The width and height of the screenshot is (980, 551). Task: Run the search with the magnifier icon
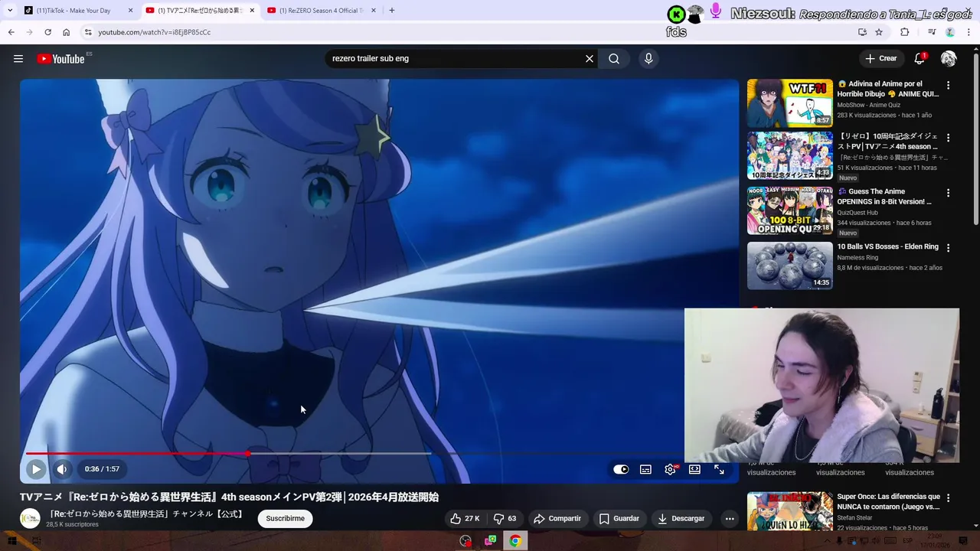614,59
